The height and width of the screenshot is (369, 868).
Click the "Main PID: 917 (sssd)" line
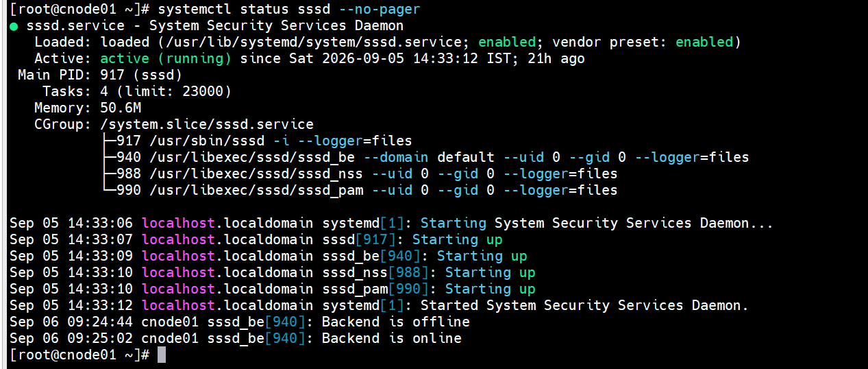click(100, 75)
